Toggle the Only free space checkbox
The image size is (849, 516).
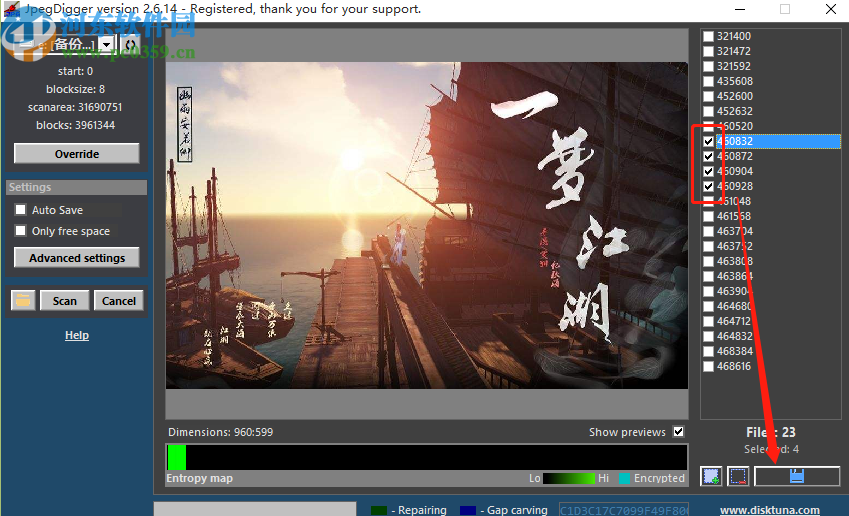[21, 231]
